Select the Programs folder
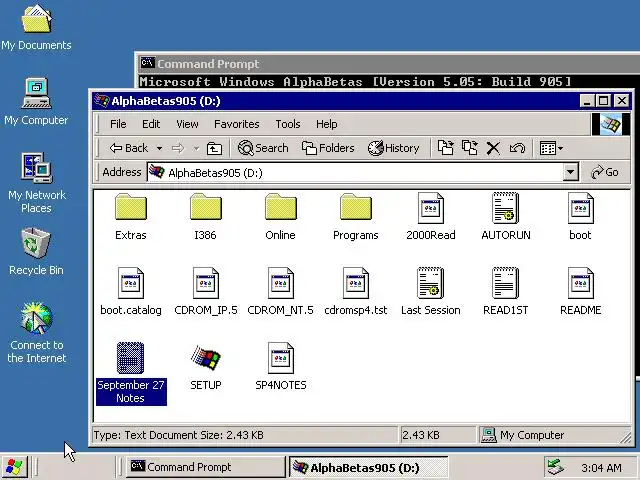 (356, 216)
